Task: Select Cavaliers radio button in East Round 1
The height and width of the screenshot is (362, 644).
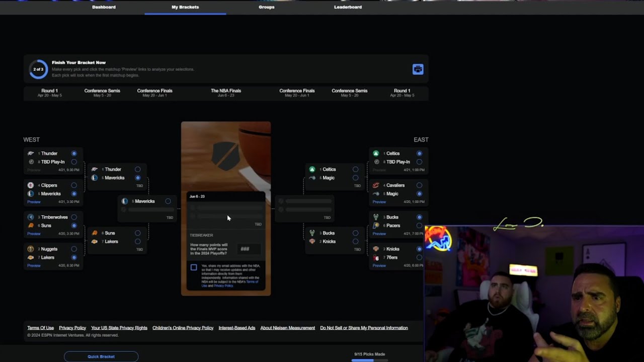Action: tap(419, 185)
